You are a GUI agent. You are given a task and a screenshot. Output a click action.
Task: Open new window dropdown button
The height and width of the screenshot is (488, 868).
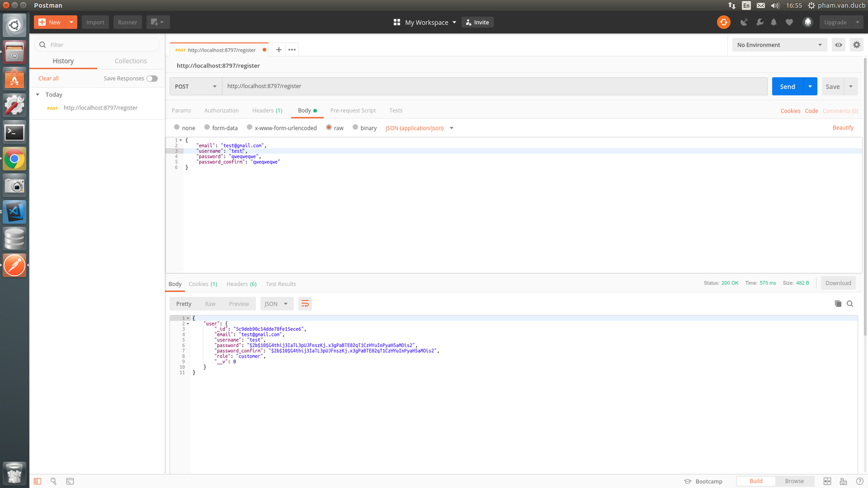[x=158, y=22]
